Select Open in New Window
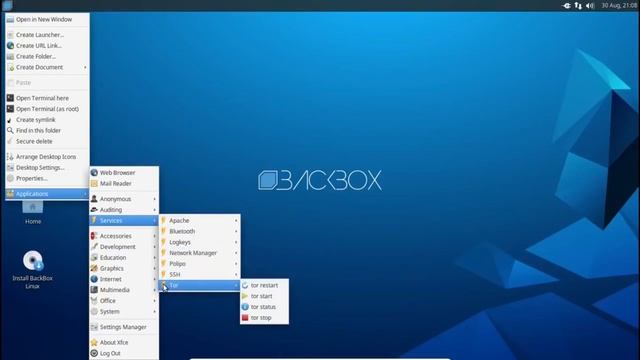640x360 pixels. [47, 19]
